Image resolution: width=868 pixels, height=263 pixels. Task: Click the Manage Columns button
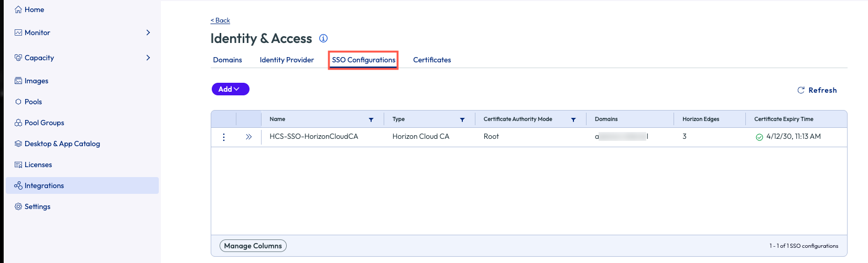(253, 246)
